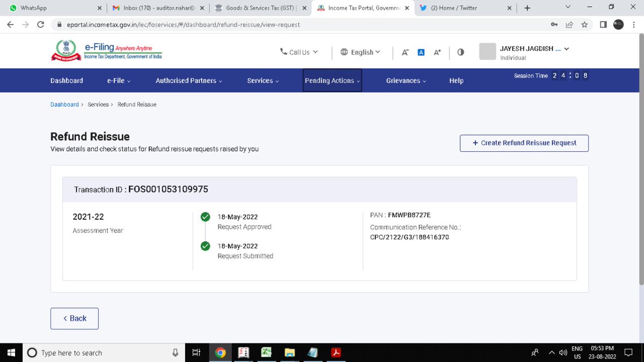Toggle the high contrast mode icon
The height and width of the screenshot is (362, 644).
tap(460, 52)
